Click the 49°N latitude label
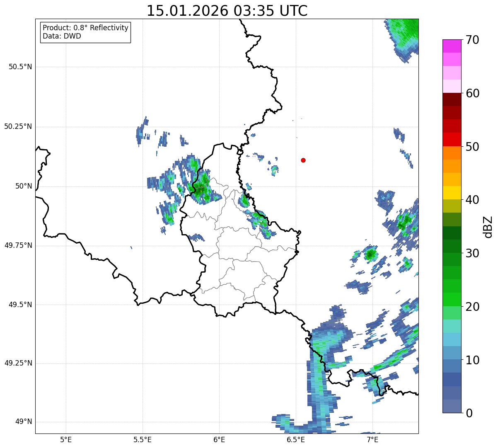This screenshot has height=448, width=498. (x=24, y=421)
